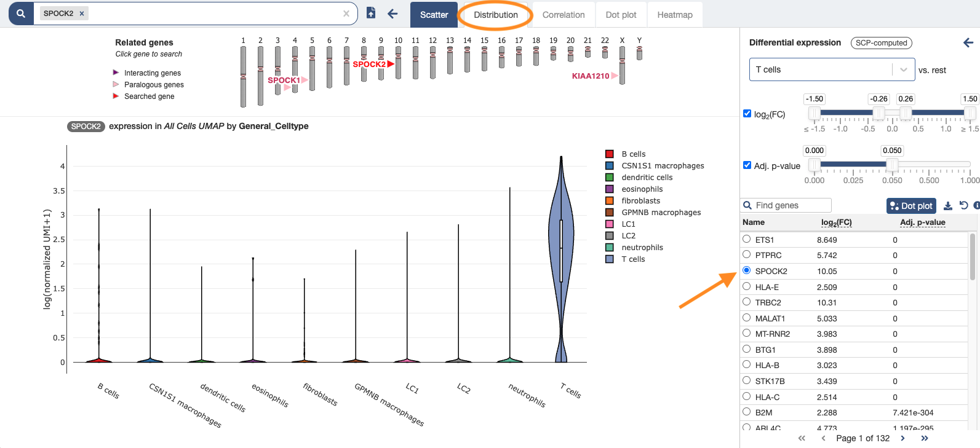Image resolution: width=980 pixels, height=448 pixels.
Task: Uncheck the log2(FC) filter checkbox
Action: pyautogui.click(x=747, y=113)
